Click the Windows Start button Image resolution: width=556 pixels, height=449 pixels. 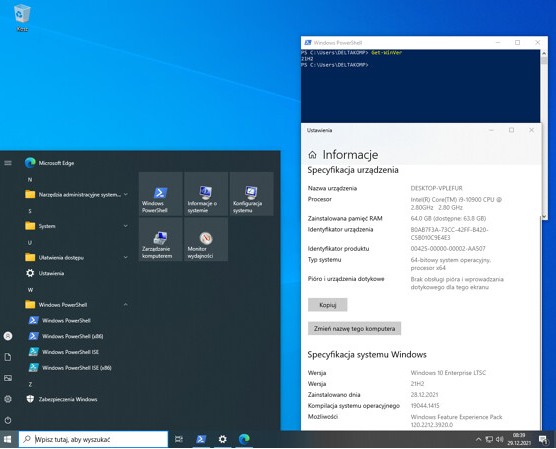(8, 440)
